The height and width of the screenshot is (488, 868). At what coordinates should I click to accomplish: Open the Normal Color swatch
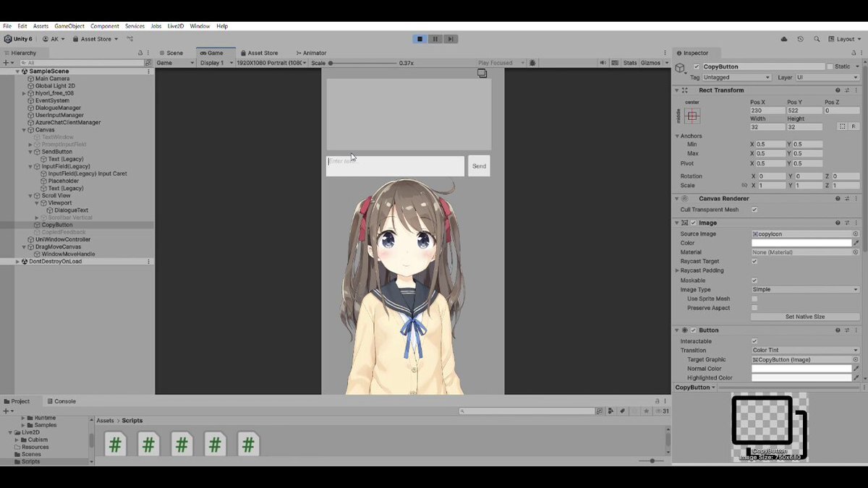tap(801, 369)
